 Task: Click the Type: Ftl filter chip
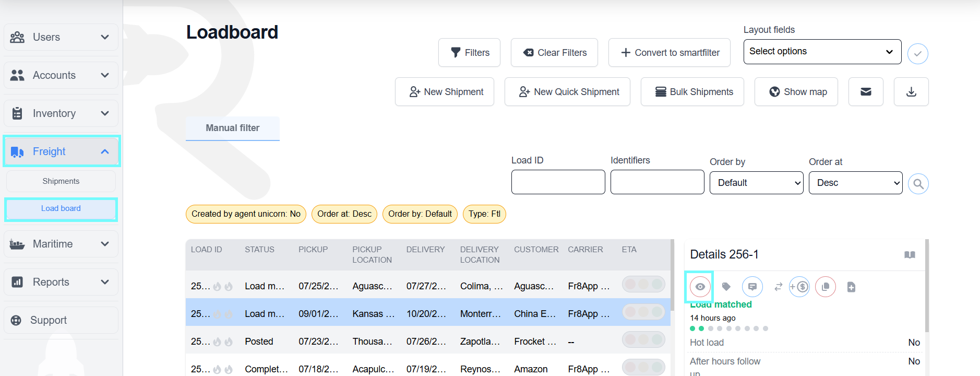tap(484, 214)
